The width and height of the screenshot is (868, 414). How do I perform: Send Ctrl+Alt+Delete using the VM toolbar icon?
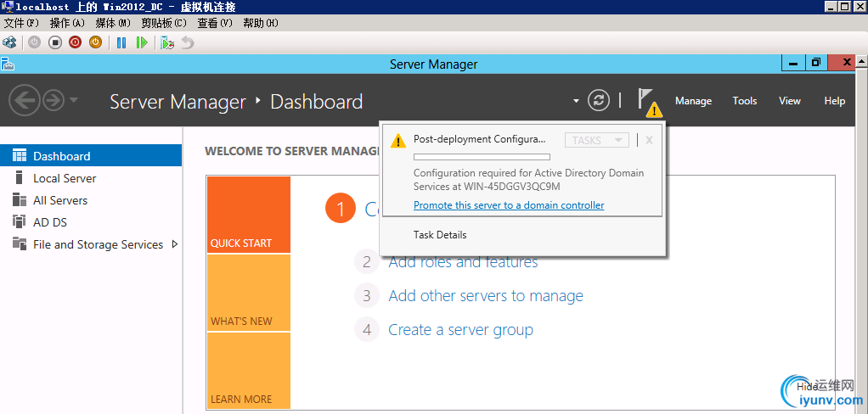tap(9, 42)
